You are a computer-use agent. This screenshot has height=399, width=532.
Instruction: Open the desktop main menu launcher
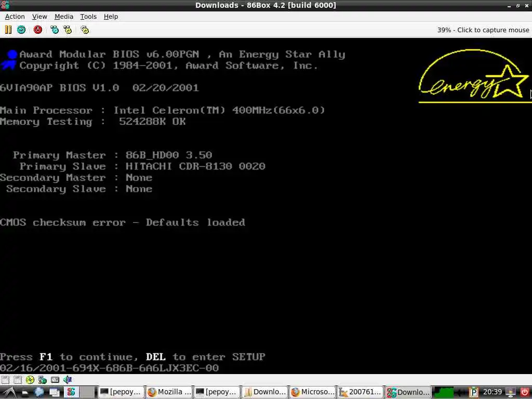coord(9,392)
